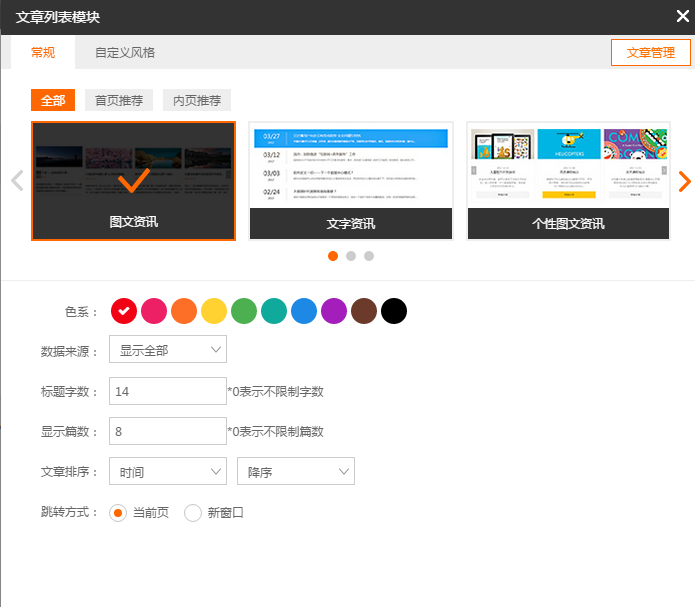
Task: Click the left arrow for previous templates
Action: (x=16, y=181)
